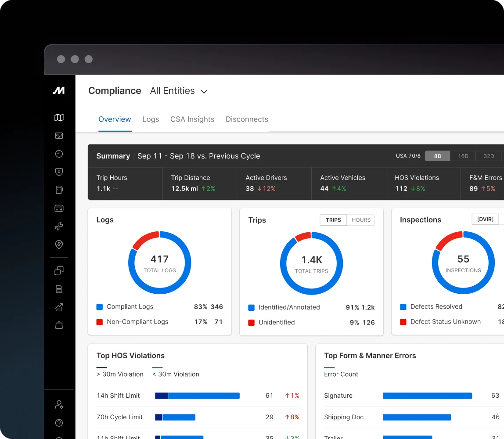Open the shield safety icon
The image size is (504, 439).
click(59, 172)
